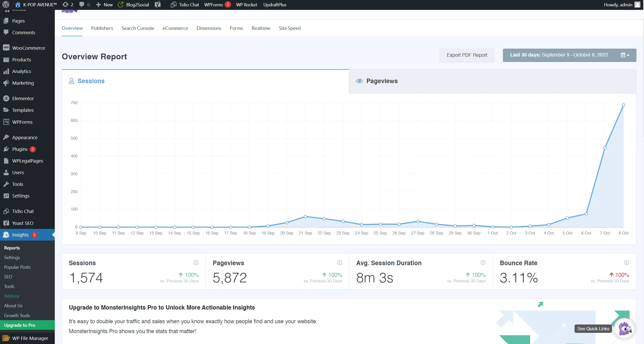Screen dimensions: 644x344
Task: Click the updates icon showing 2
Action: pos(67,5)
